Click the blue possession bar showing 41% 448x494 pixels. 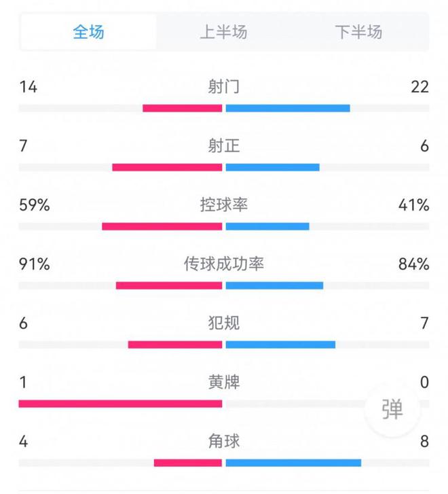pyautogui.click(x=267, y=226)
